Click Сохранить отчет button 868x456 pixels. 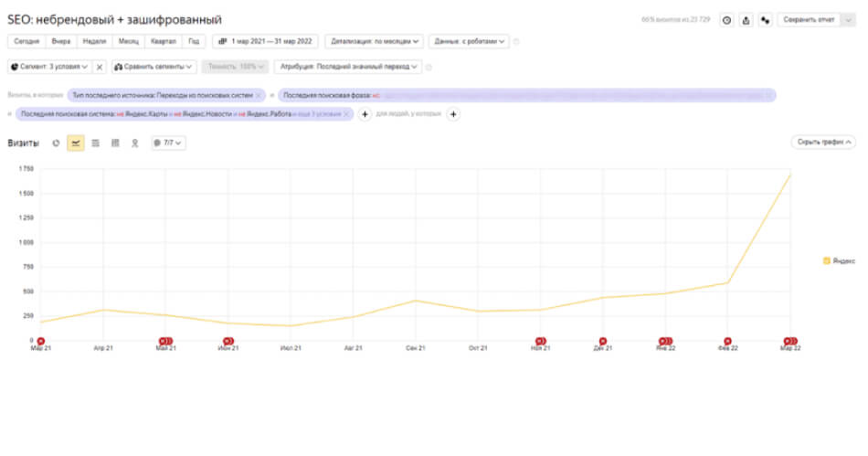tap(809, 20)
